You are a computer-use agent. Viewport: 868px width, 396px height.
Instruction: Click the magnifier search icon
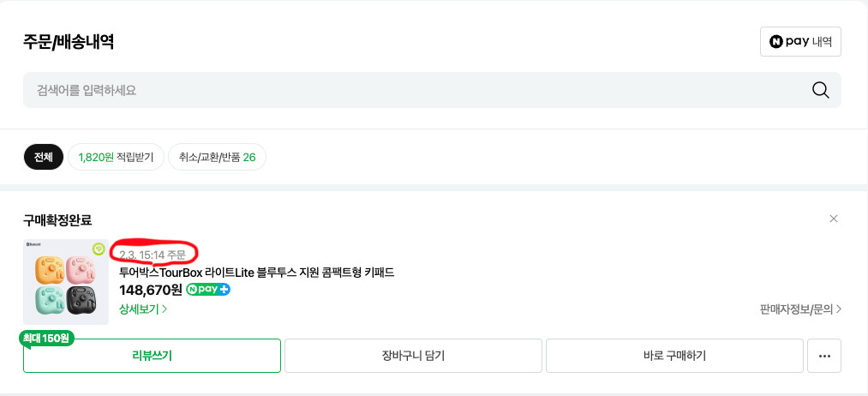pyautogui.click(x=820, y=90)
